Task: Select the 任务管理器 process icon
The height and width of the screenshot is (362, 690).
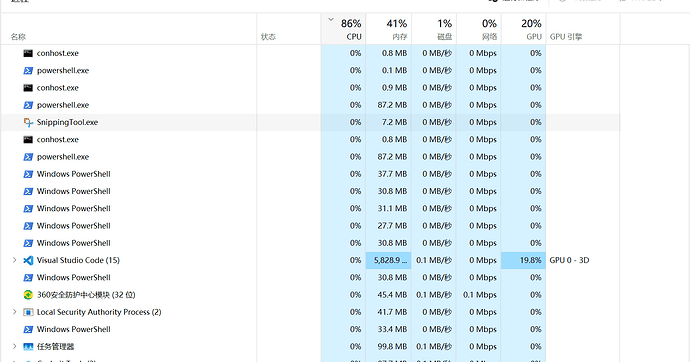Action: (x=28, y=347)
